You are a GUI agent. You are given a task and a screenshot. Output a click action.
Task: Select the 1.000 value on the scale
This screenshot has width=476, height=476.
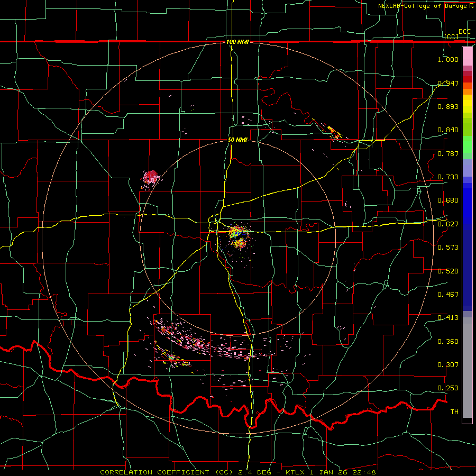(448, 59)
